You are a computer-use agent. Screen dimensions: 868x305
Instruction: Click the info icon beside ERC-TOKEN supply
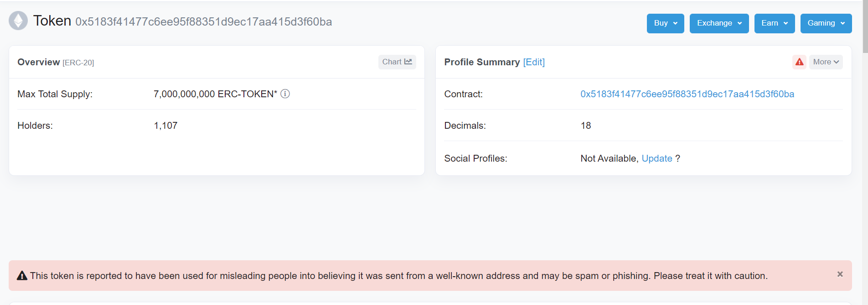285,94
